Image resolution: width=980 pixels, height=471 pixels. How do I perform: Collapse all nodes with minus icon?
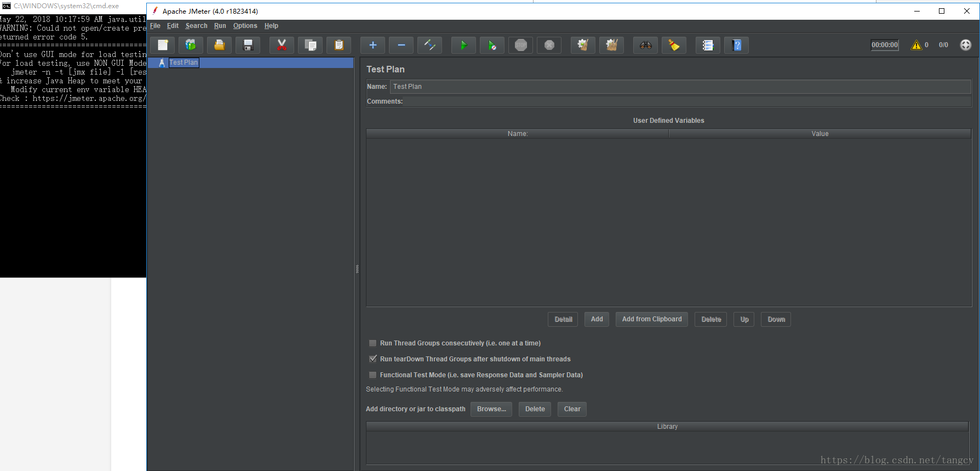tap(401, 45)
